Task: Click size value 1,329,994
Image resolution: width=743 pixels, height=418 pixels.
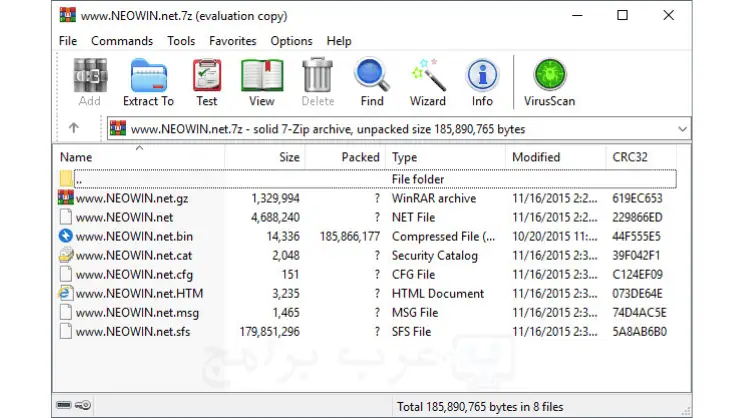Action: pos(275,198)
